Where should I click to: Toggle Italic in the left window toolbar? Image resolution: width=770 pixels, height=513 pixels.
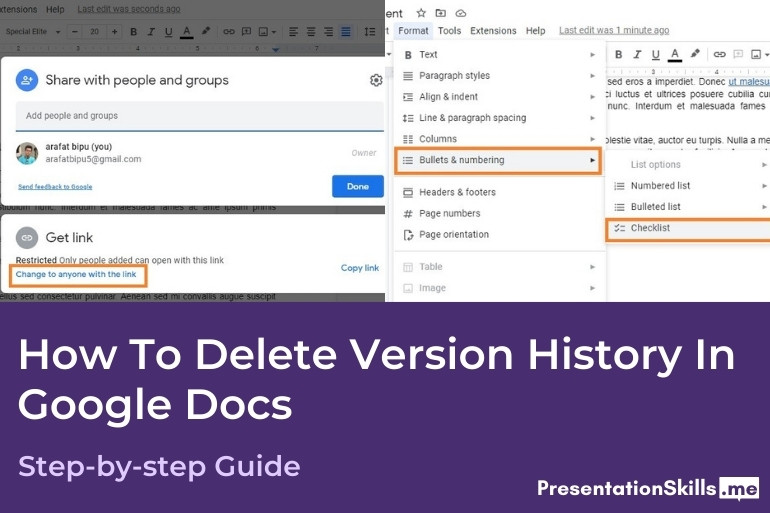click(151, 32)
